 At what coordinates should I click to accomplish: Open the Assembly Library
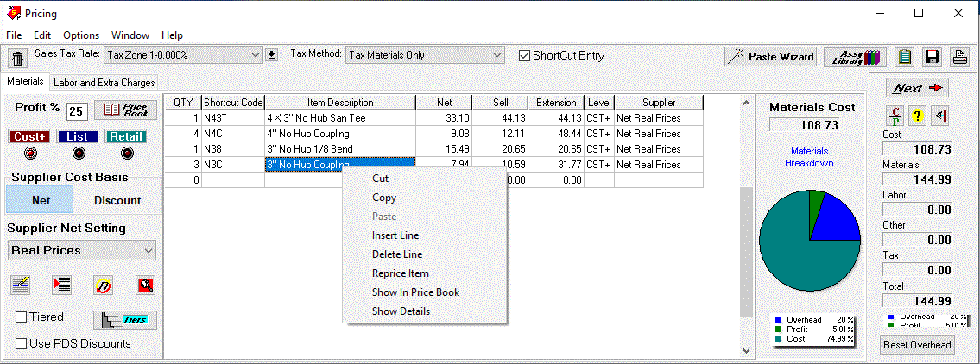tap(855, 57)
